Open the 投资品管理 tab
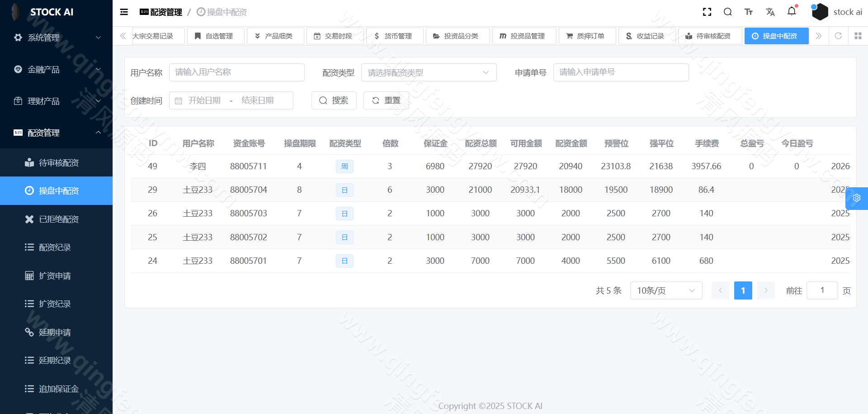The height and width of the screenshot is (414, 868). (524, 36)
